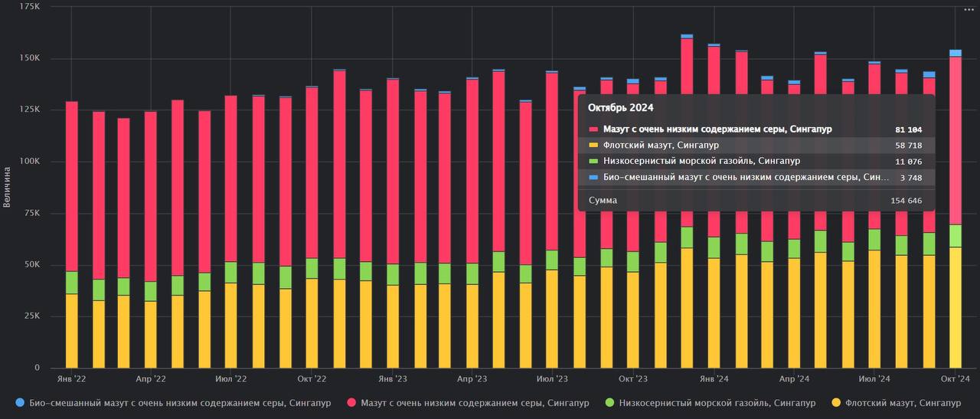
Task: Click the 25K y-axis label
Action: pyautogui.click(x=31, y=316)
